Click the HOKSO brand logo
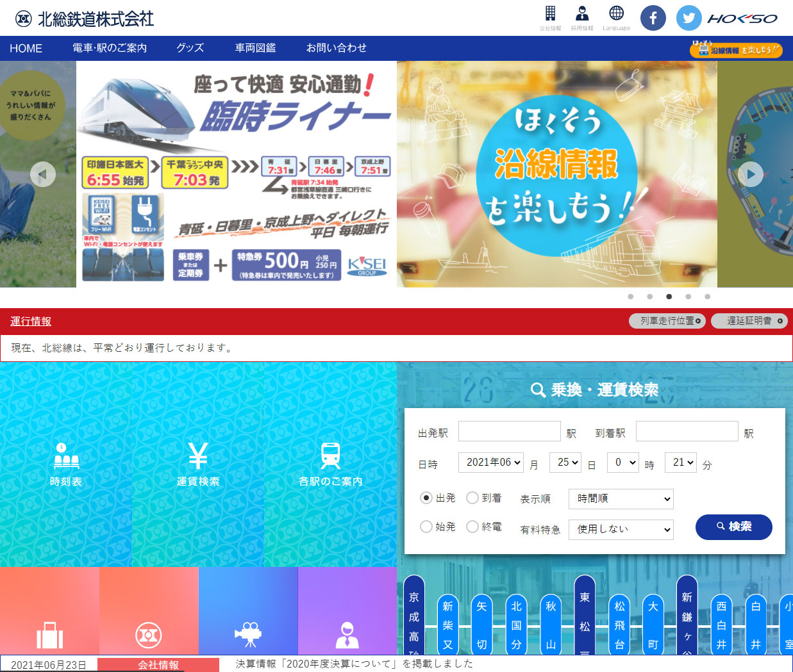Viewport: 793px width, 672px height. point(742,19)
